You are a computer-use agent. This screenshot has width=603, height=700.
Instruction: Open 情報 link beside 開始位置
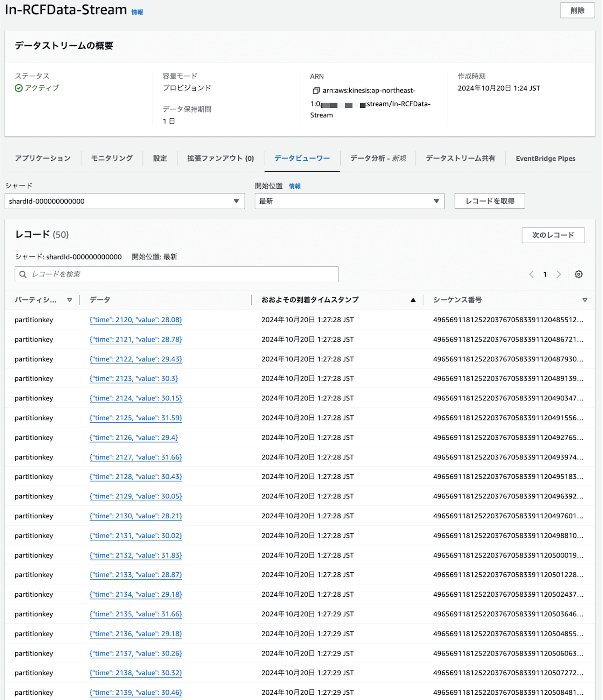click(295, 187)
